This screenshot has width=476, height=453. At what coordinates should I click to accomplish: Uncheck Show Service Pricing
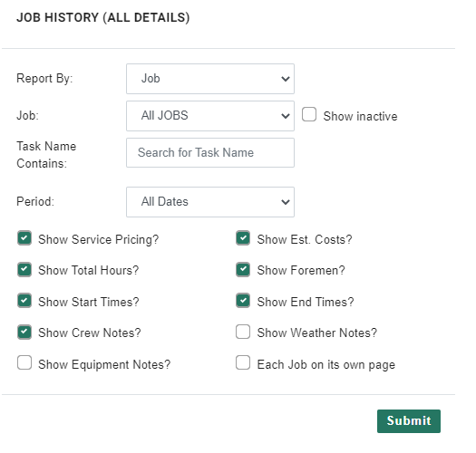(24, 238)
